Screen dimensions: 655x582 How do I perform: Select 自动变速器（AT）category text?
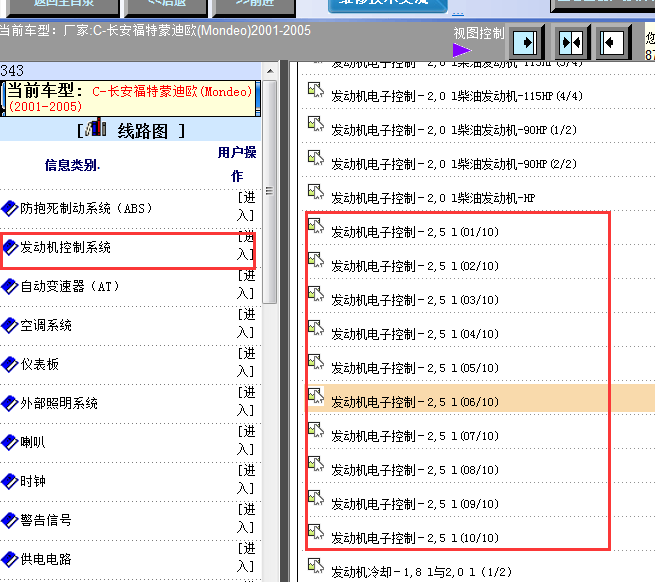(x=70, y=286)
